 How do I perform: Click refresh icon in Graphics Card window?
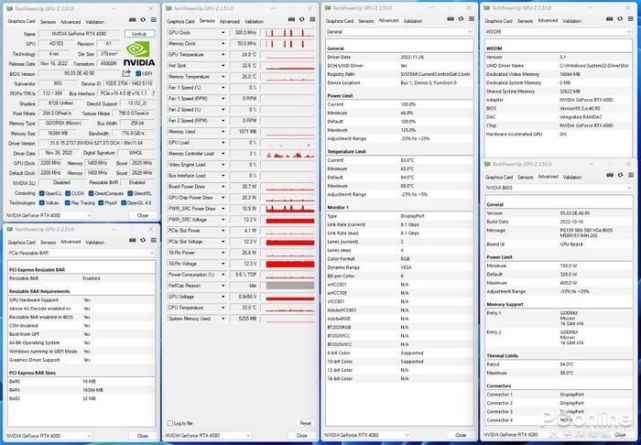[x=143, y=20]
